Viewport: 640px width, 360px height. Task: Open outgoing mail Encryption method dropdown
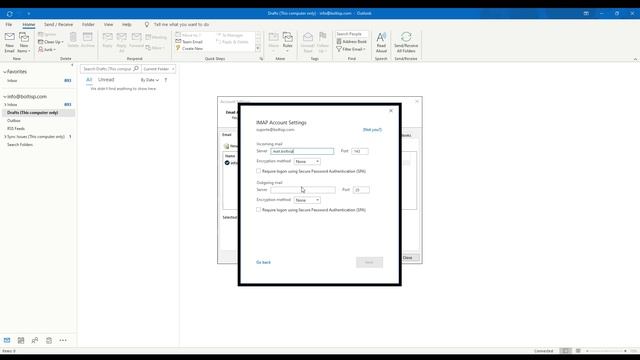(307, 200)
